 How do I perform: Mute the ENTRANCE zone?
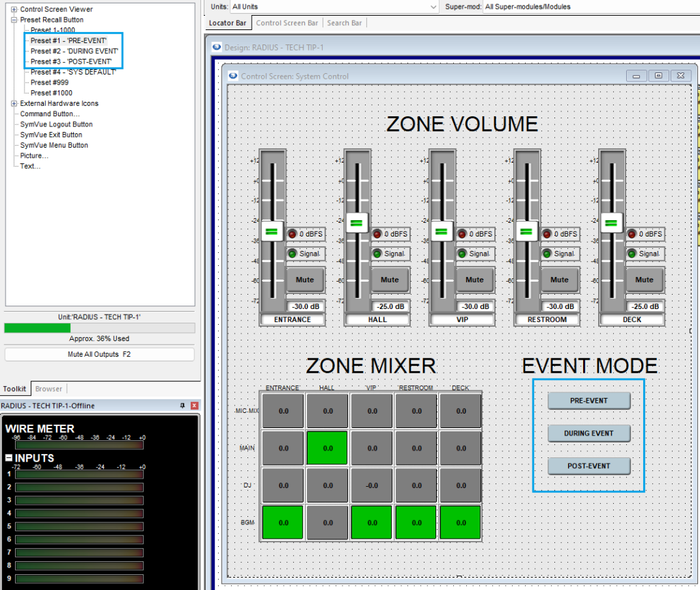(305, 280)
